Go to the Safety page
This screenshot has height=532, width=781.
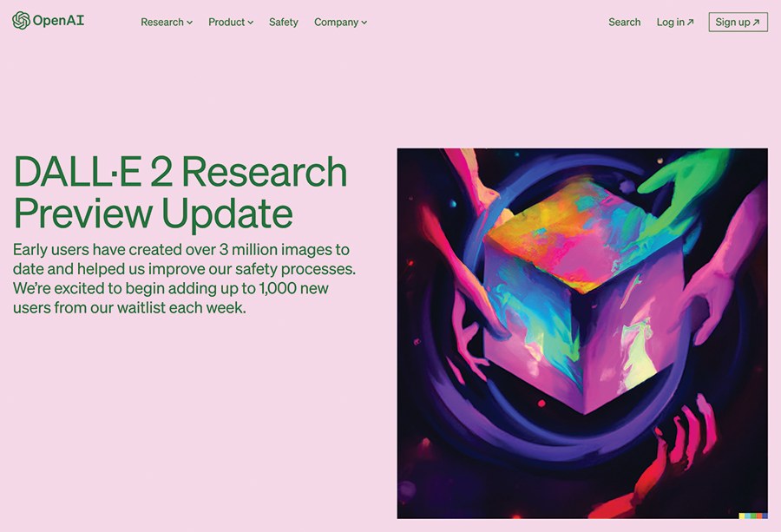(x=284, y=22)
